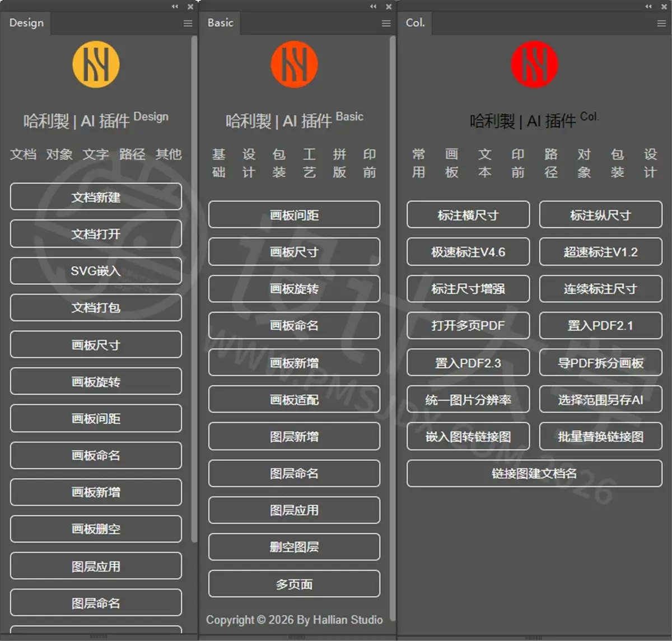Image resolution: width=672 pixels, height=641 pixels.
Task: Click the 打开多页PDF button
Action: [x=468, y=326]
